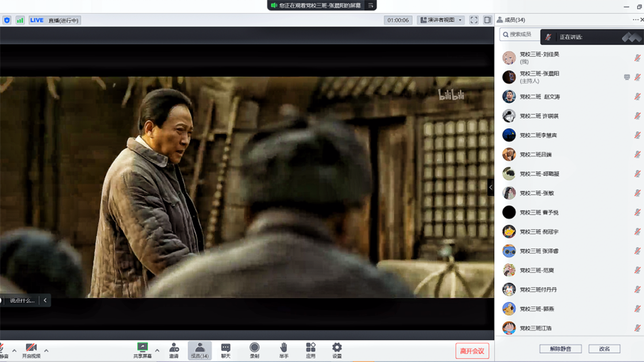Screen dimensions: 644x362
Task: Collapse the members panel with side arrow
Action: coord(490,187)
